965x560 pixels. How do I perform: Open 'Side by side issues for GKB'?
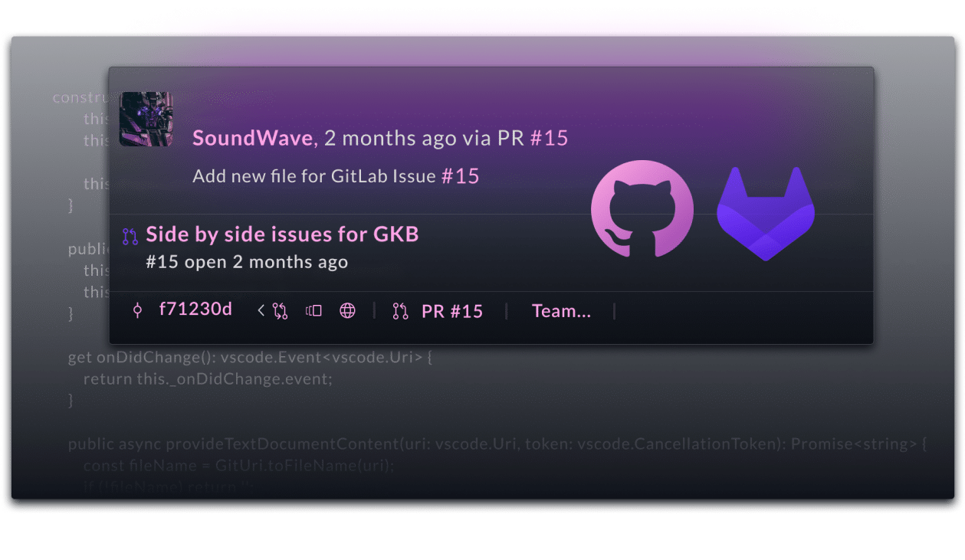point(282,234)
